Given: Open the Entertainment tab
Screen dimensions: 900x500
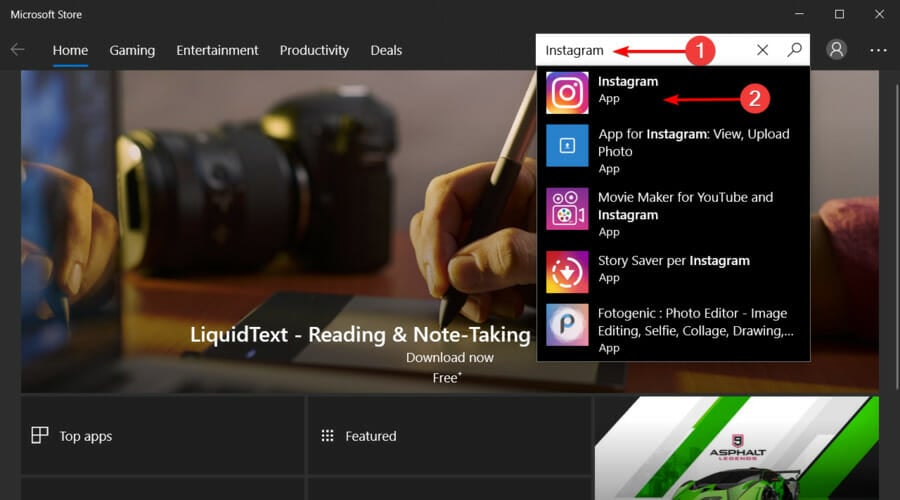Looking at the screenshot, I should click(217, 51).
